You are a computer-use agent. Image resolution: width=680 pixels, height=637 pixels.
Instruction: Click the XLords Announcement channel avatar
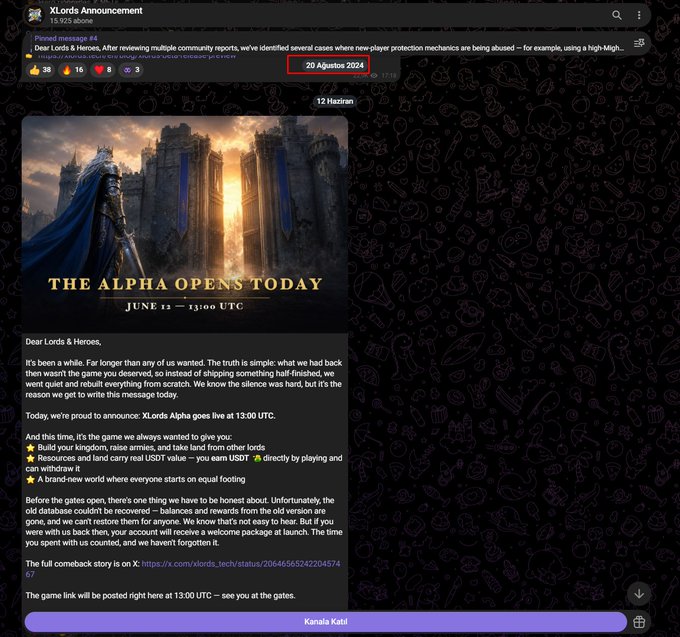point(35,16)
